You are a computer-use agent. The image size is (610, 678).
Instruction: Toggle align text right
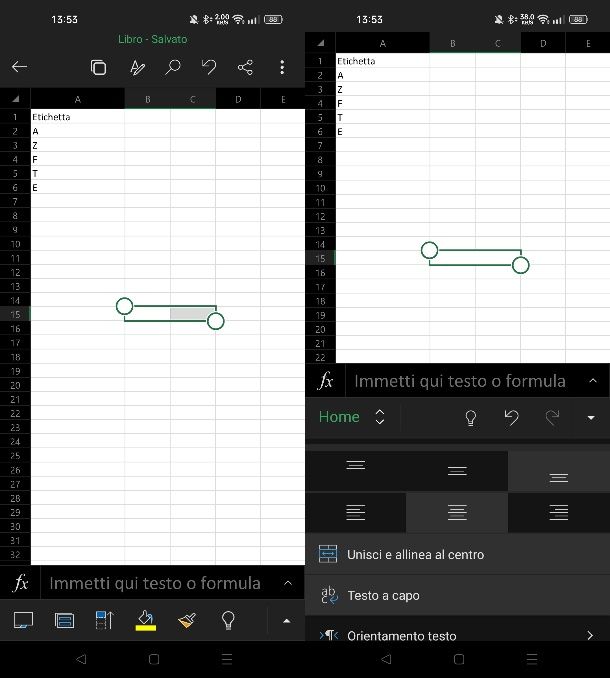pyautogui.click(x=559, y=512)
